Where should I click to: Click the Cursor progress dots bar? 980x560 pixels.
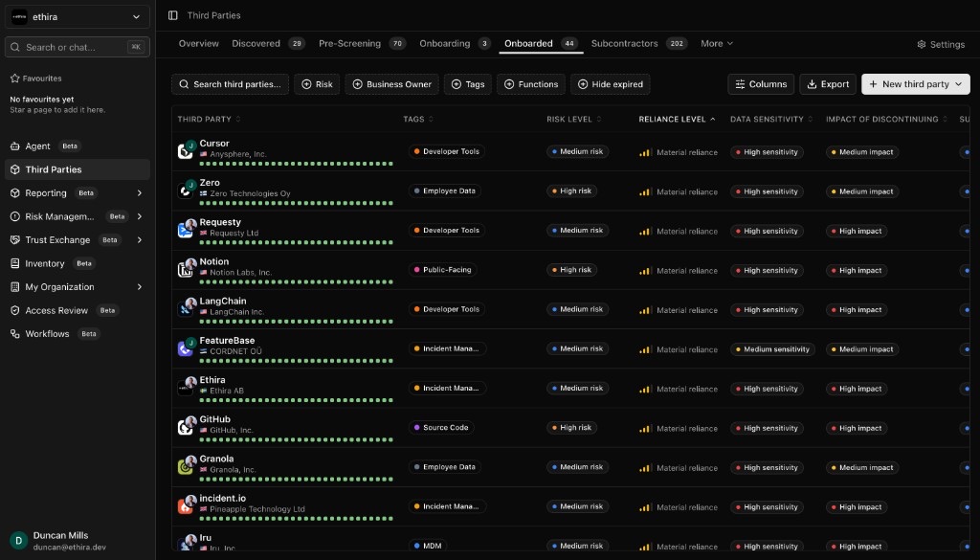pyautogui.click(x=297, y=164)
